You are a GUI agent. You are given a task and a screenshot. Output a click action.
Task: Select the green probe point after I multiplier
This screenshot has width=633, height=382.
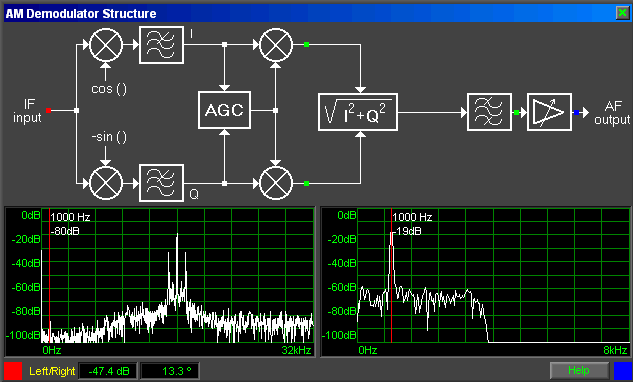click(x=306, y=44)
